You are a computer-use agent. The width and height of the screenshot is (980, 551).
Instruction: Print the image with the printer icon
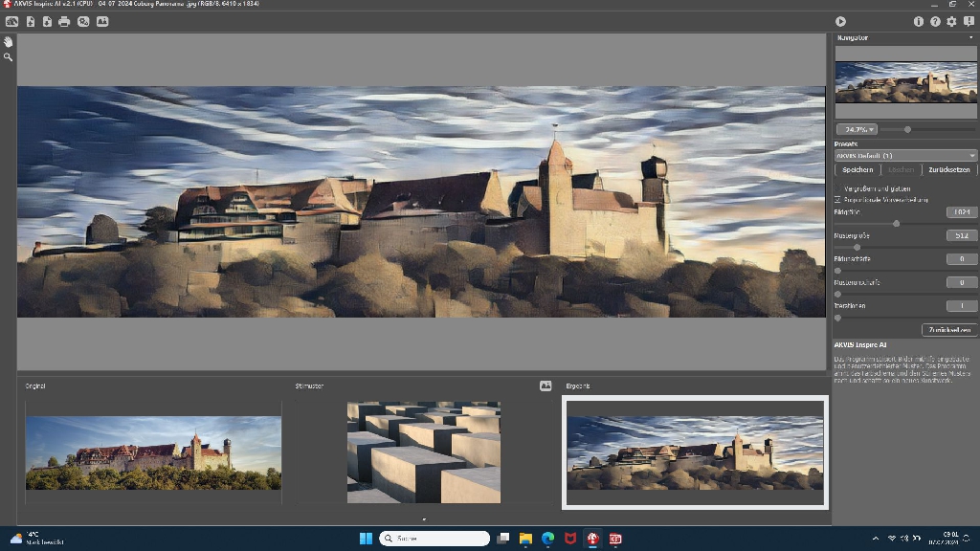[x=64, y=22]
